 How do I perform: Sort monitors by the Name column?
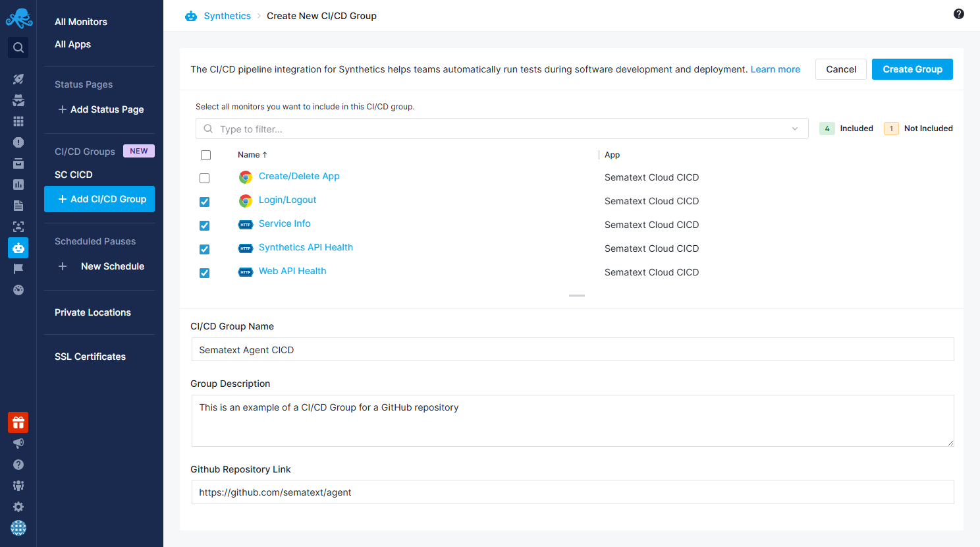click(x=252, y=155)
